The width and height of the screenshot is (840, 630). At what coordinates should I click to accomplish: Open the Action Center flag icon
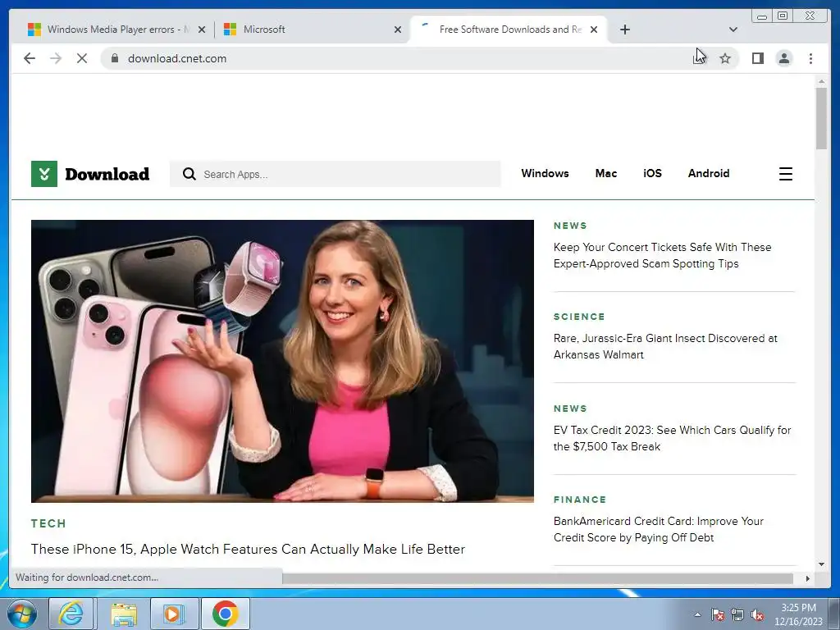pyautogui.click(x=718, y=614)
